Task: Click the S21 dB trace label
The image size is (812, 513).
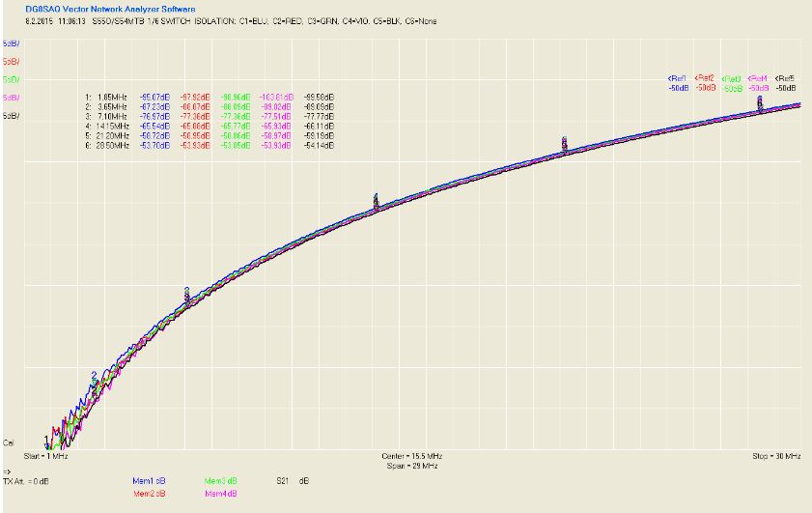Action: point(293,481)
